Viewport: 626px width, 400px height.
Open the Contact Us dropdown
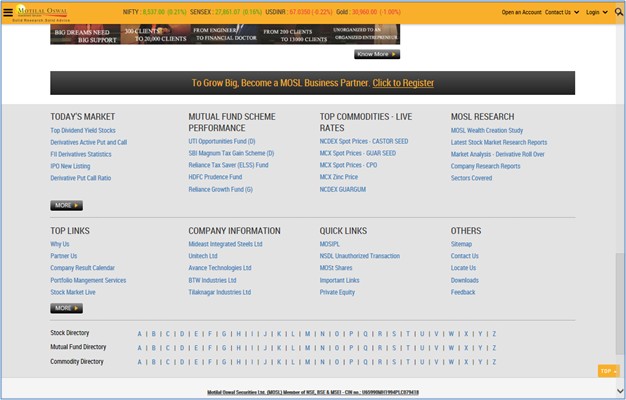click(560, 13)
